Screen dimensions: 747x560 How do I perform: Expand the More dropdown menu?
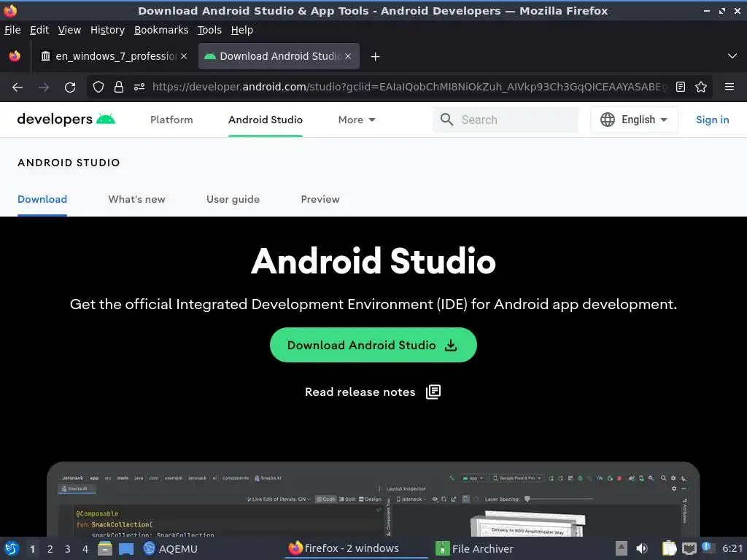(x=357, y=120)
